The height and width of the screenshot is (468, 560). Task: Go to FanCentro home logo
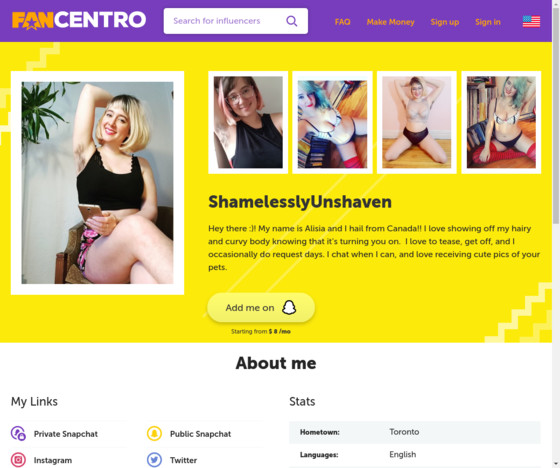79,20
